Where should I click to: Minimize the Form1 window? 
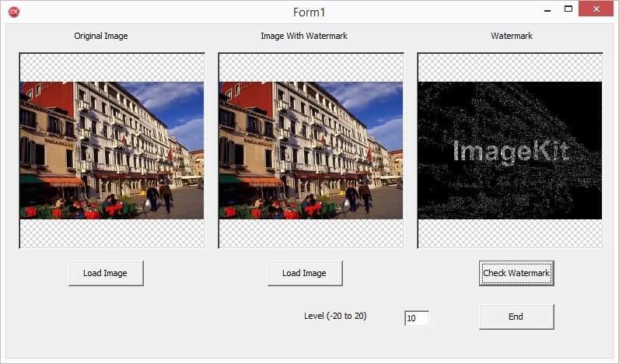tap(547, 10)
